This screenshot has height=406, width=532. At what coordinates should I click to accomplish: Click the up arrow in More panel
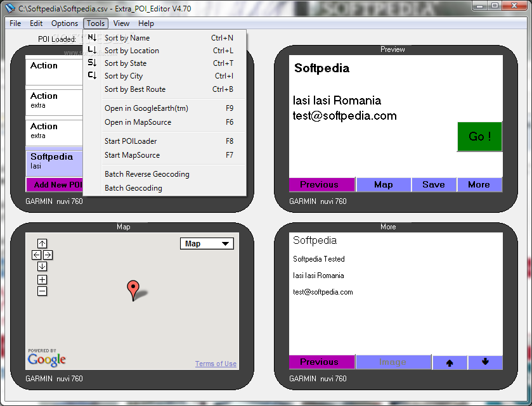click(x=450, y=362)
